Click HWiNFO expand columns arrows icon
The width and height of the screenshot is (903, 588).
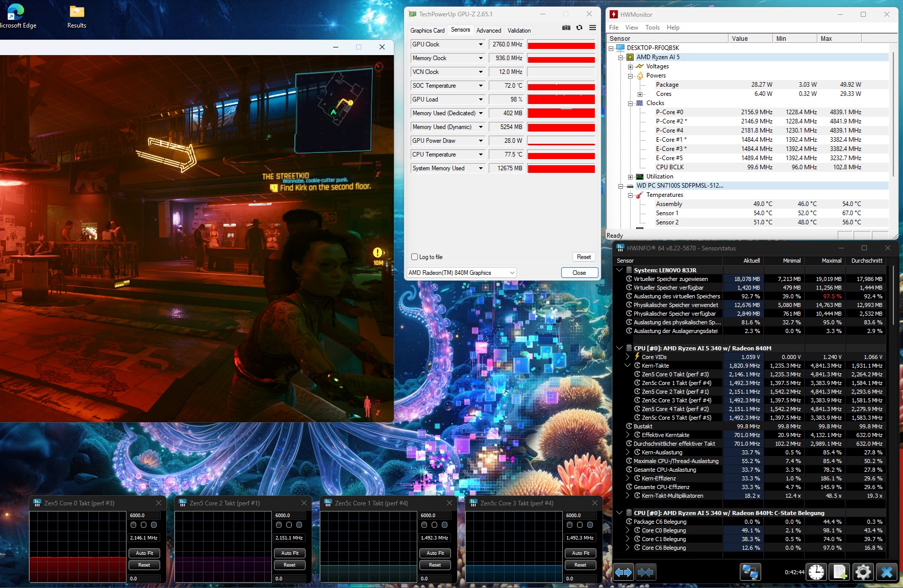point(623,572)
